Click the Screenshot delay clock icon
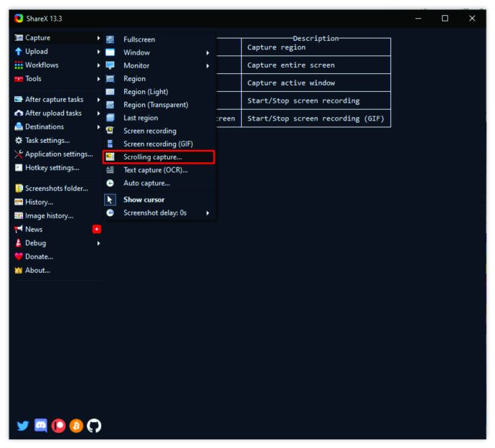The image size is (495, 448). tap(110, 213)
